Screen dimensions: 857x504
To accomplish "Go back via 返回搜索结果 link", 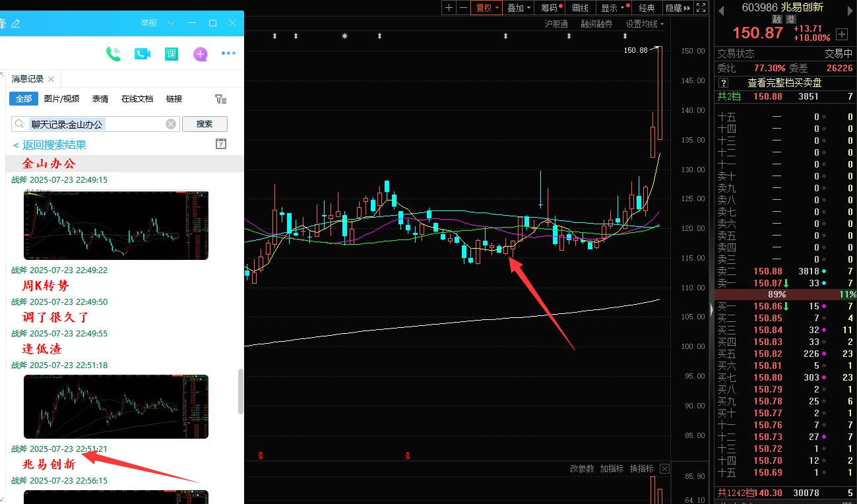I will (x=49, y=145).
